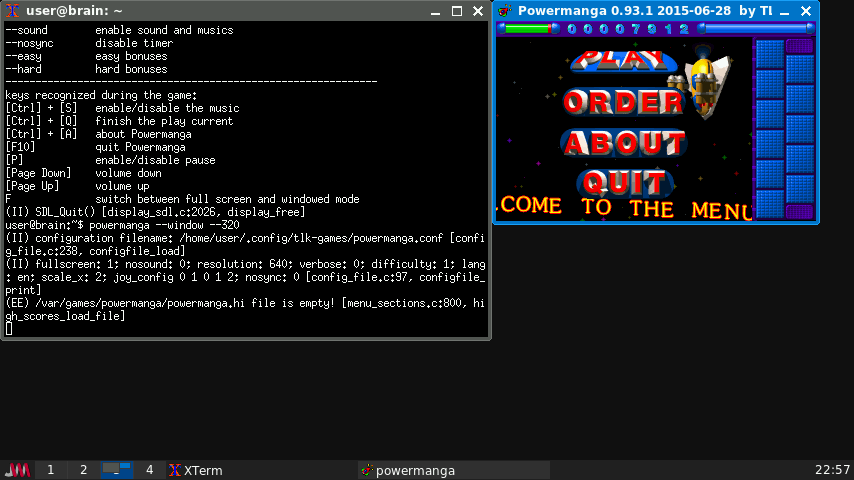Go to workspace 4 in the pager

(150, 470)
